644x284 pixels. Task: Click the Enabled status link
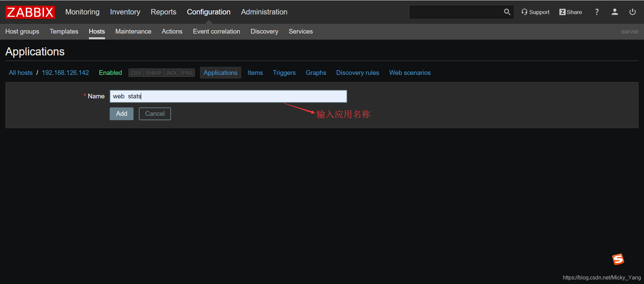pyautogui.click(x=110, y=73)
